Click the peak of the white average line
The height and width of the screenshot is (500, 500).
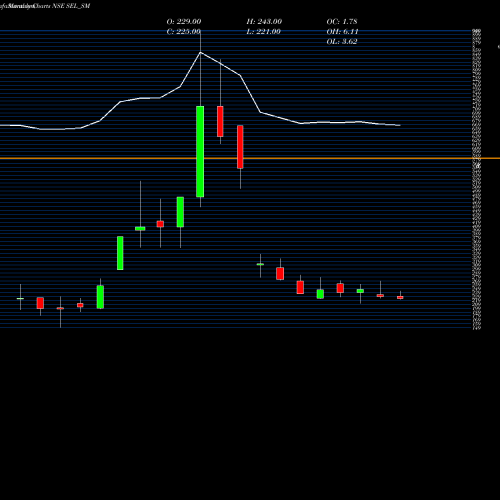coord(200,52)
